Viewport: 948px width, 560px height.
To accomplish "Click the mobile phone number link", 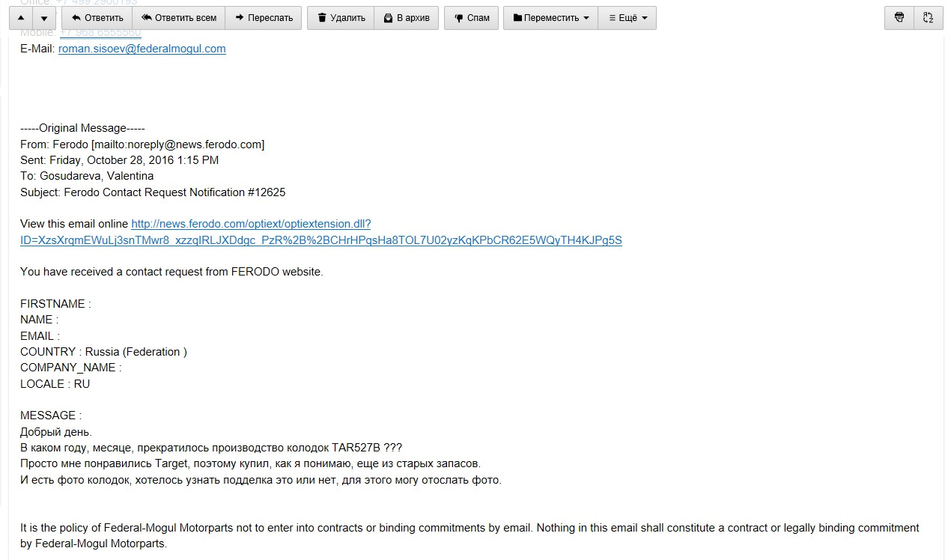I will point(100,33).
